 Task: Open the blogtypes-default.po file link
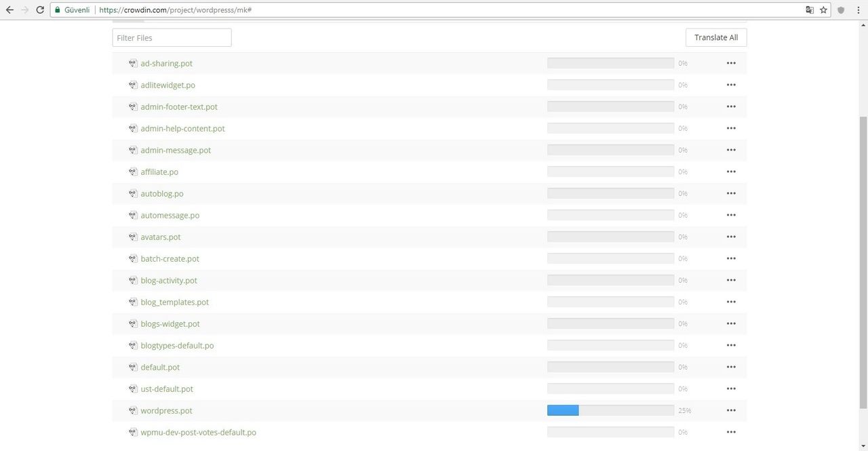(177, 345)
